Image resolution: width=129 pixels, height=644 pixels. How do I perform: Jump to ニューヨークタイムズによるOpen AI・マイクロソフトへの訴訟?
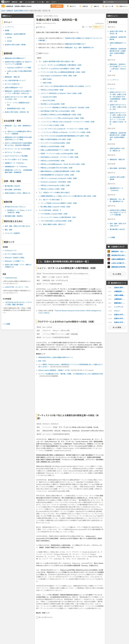tap(64, 129)
